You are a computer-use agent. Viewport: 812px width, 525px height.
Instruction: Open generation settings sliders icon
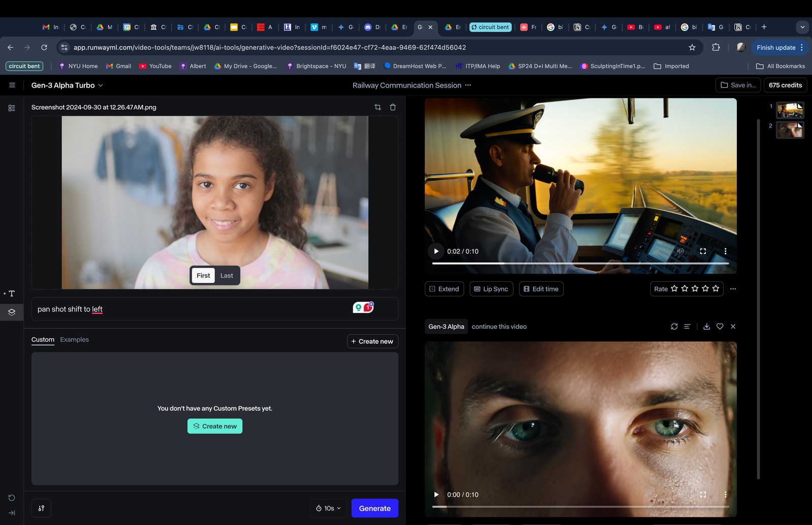41,508
